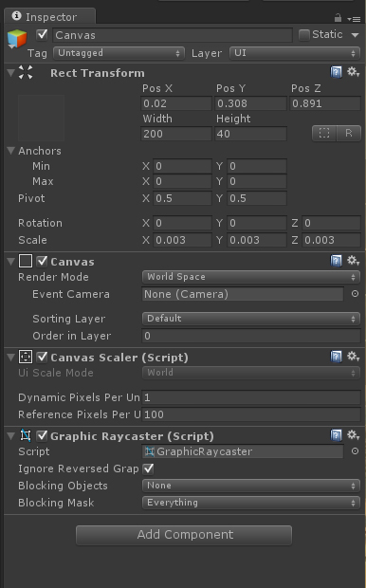This screenshot has height=588, width=366.
Task: Click the GameObject cube icon
Action: click(17, 39)
